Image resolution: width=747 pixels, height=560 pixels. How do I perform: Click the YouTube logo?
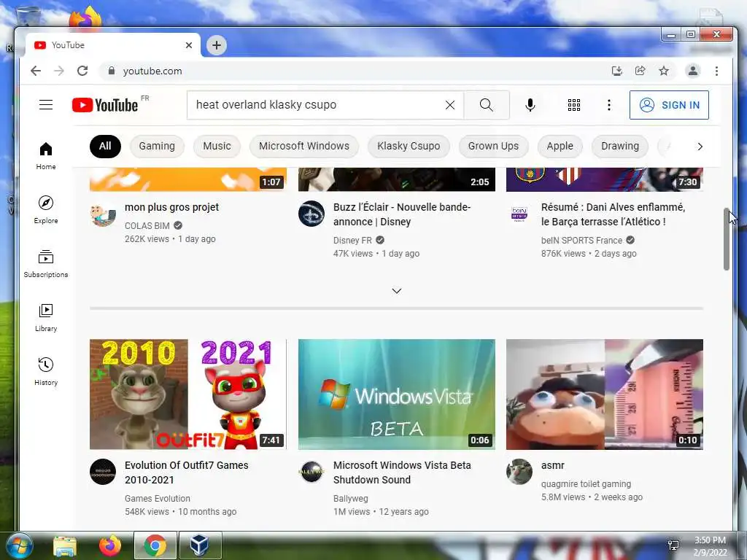pyautogui.click(x=105, y=105)
